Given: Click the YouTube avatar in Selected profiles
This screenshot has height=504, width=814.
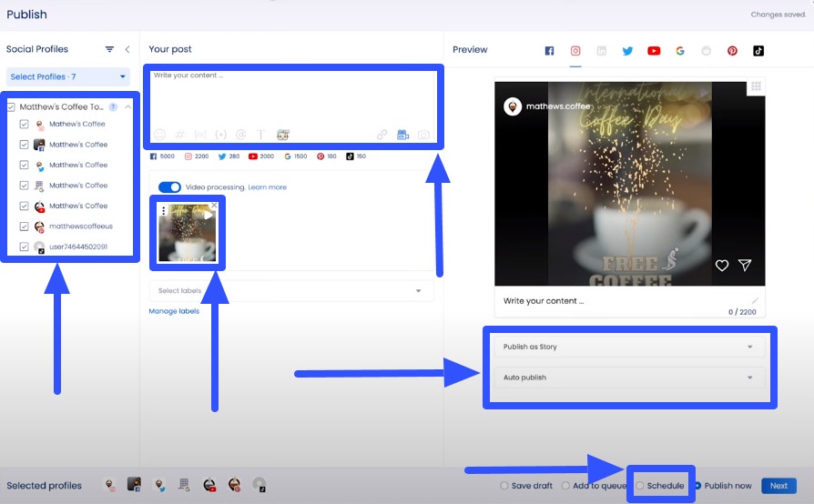Looking at the screenshot, I should 209,485.
